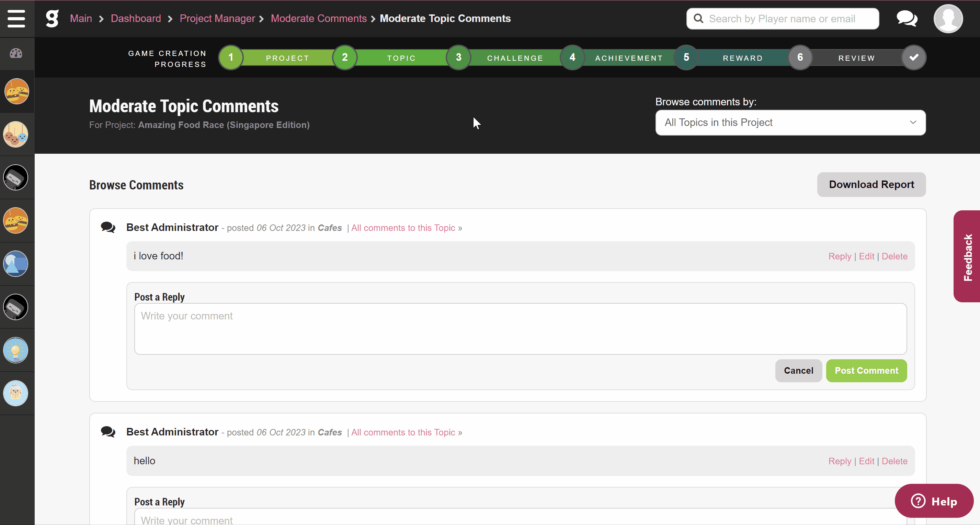Go to step 1 Project circle

point(230,57)
